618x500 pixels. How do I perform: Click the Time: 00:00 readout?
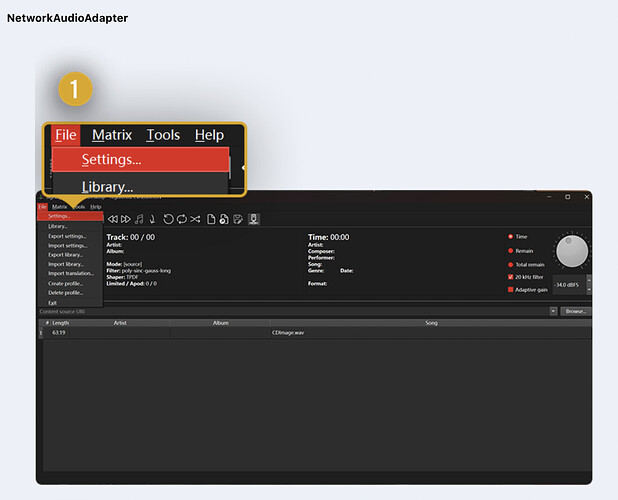click(x=328, y=237)
